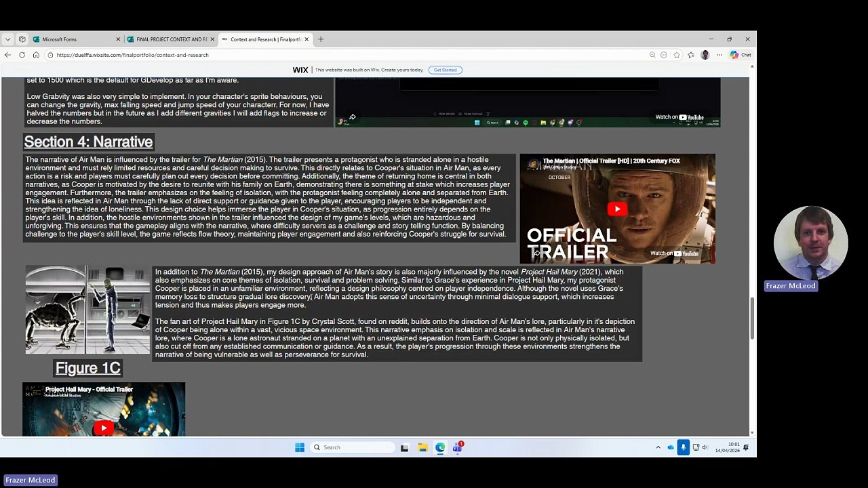868x488 pixels.
Task: Select the Context and Research tab
Action: [x=264, y=39]
